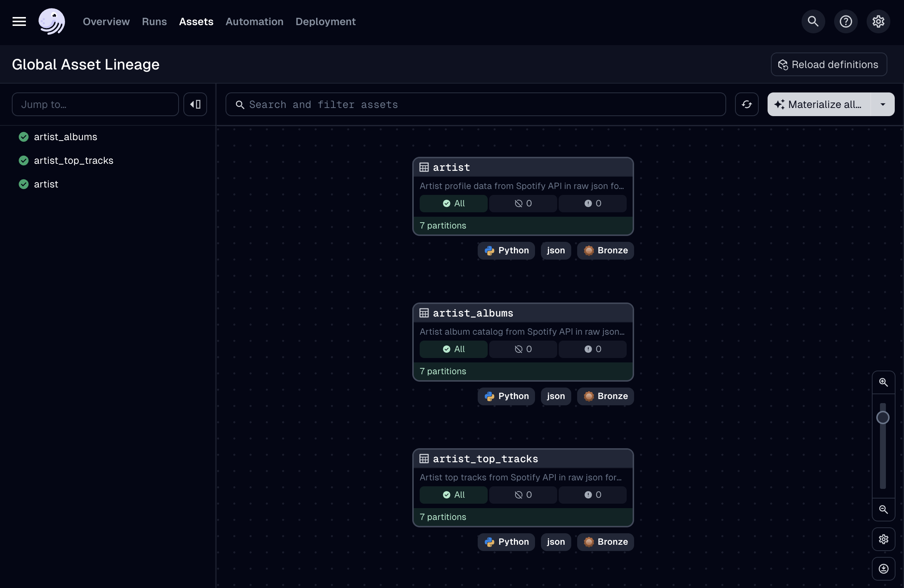Image resolution: width=904 pixels, height=588 pixels.
Task: Click the table icon on artist node
Action: [x=424, y=168]
